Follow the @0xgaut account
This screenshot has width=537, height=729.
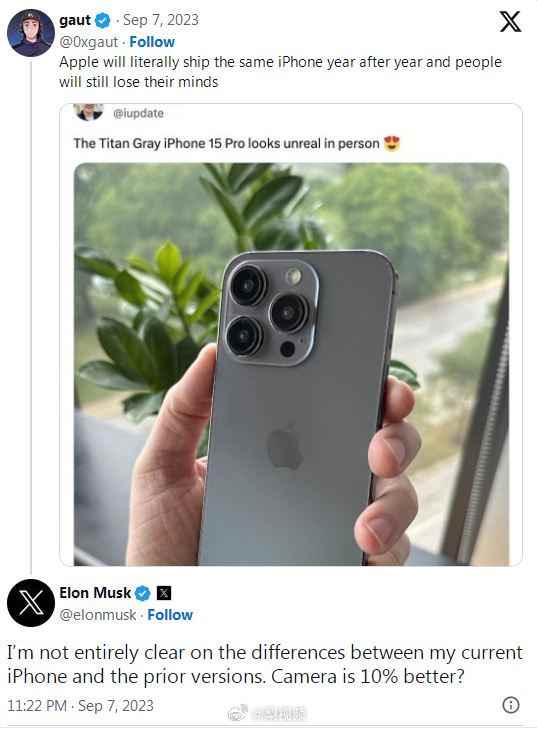tap(152, 42)
